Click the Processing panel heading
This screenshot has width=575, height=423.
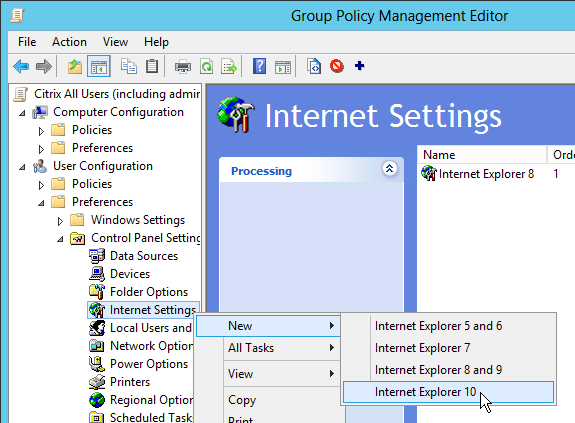(x=261, y=171)
